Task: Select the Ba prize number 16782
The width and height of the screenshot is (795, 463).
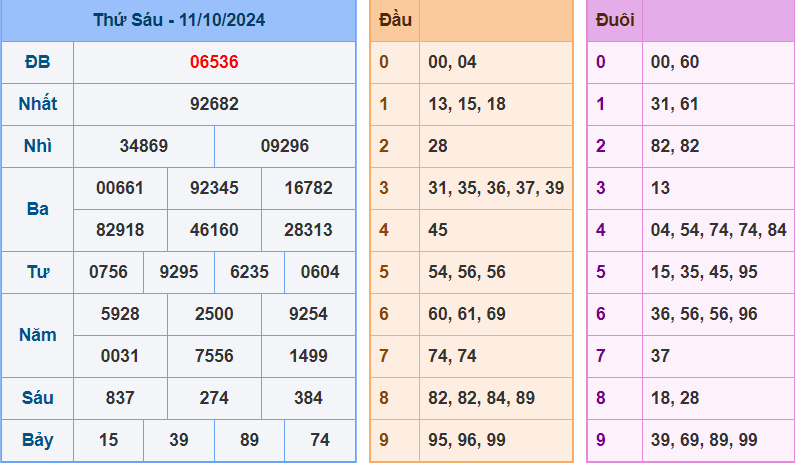Action: click(x=308, y=188)
